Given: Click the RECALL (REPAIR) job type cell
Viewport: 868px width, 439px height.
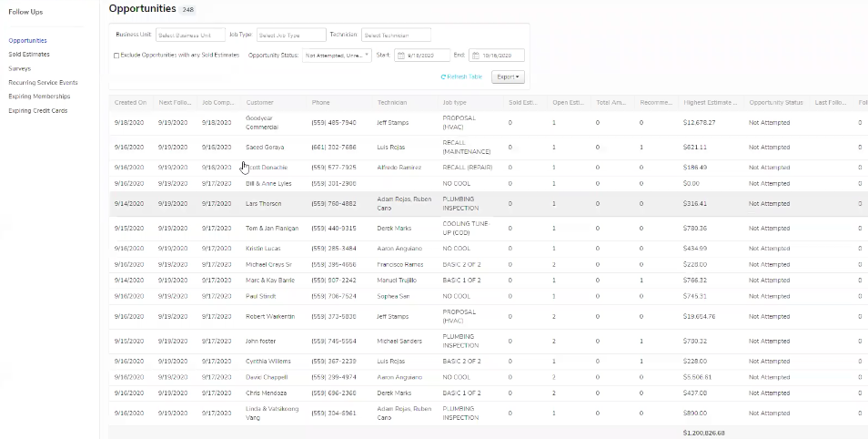Looking at the screenshot, I should (468, 168).
